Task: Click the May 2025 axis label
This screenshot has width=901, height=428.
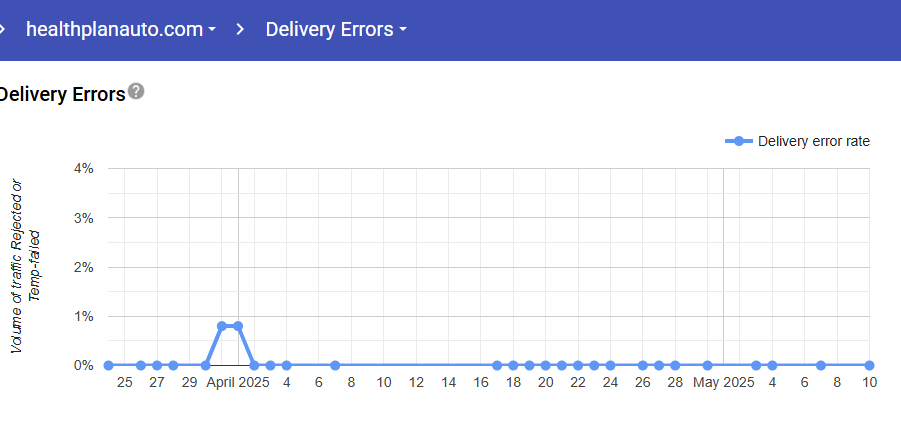Action: 724,382
